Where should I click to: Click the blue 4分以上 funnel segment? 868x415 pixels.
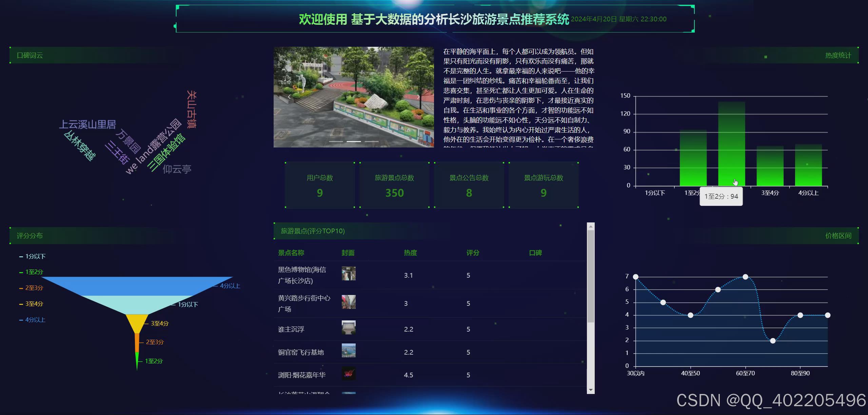click(x=137, y=286)
